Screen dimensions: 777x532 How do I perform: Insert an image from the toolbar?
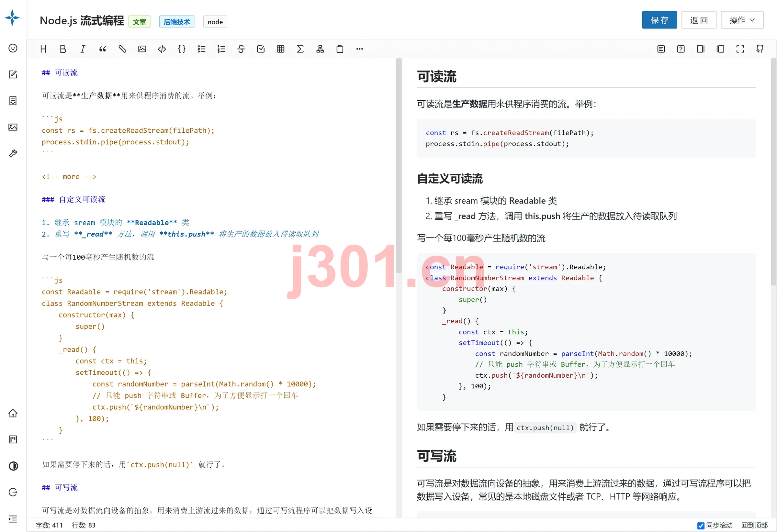pos(142,49)
